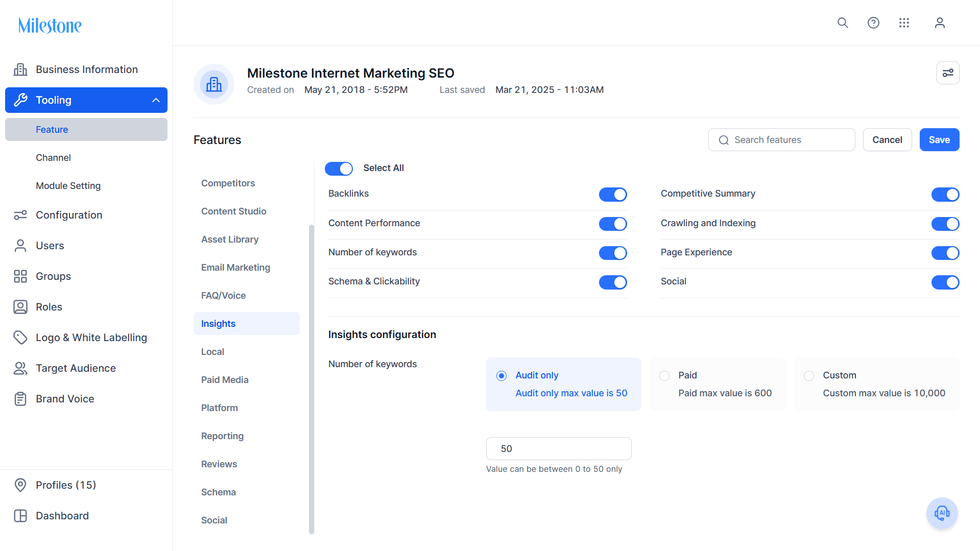This screenshot has height=551, width=980.
Task: Select the Audit only radio option
Action: [x=501, y=376]
